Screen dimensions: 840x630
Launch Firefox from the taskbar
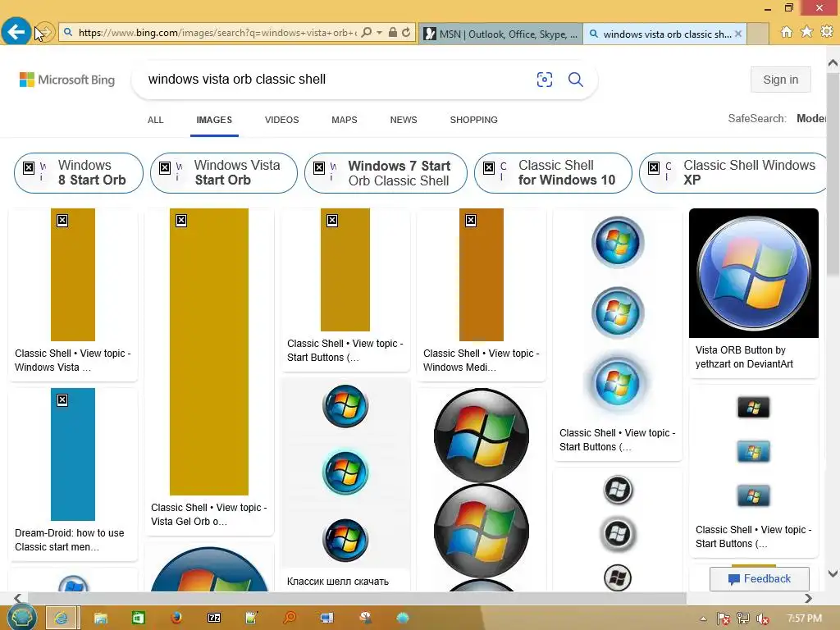(176, 619)
